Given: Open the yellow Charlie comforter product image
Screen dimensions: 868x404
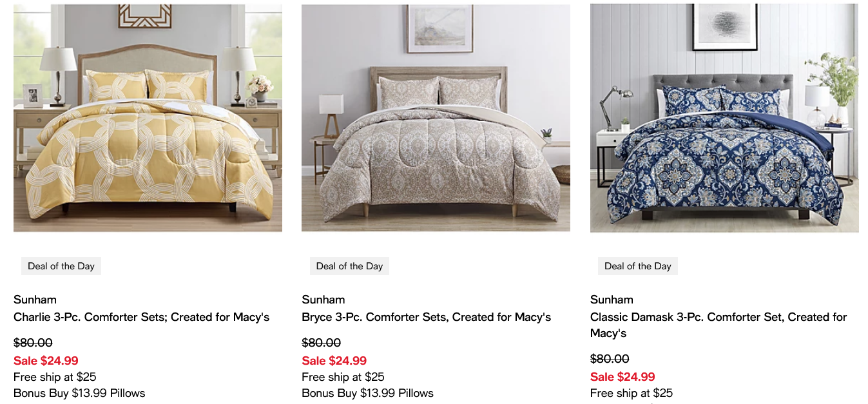Looking at the screenshot, I should pos(148,118).
